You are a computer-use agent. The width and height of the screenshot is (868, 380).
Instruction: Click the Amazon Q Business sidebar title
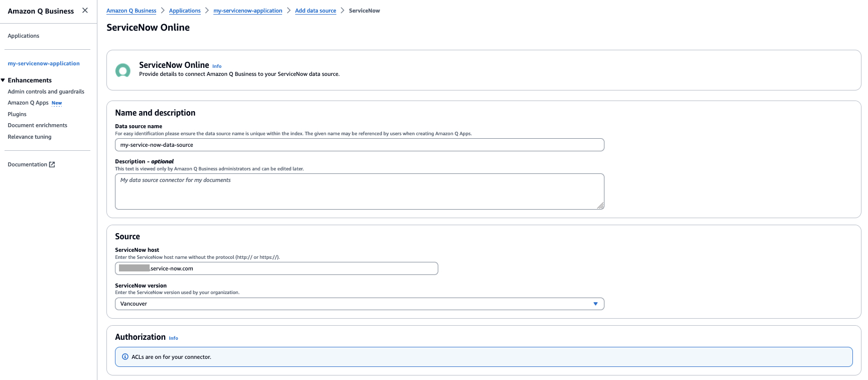coord(41,11)
